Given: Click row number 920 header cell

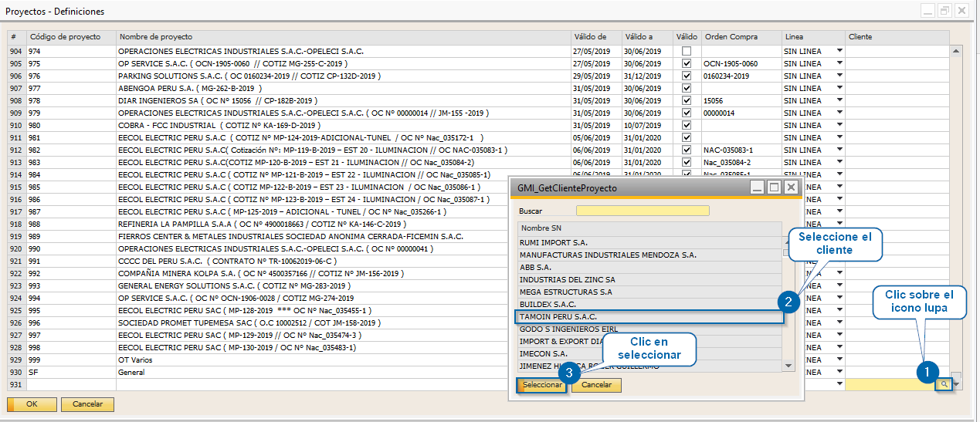Looking at the screenshot, I should [17, 248].
